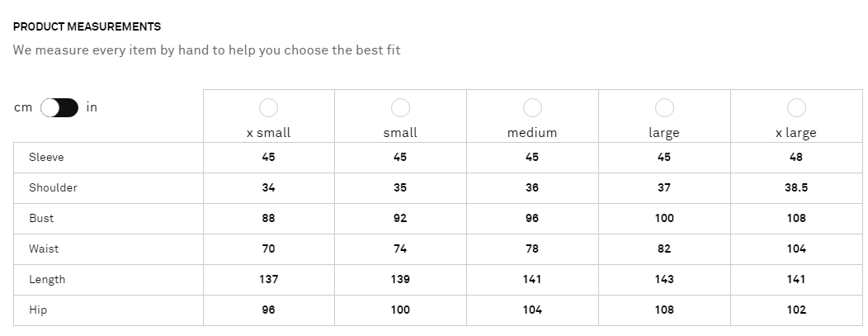Screen dimensions: 868x336
Task: Click the 'x small' column header
Action: (x=268, y=132)
